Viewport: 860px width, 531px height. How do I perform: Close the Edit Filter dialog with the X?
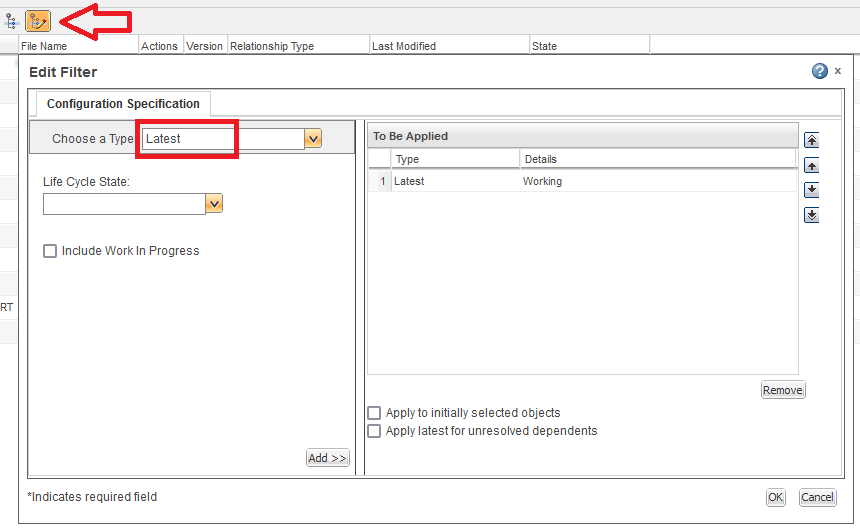(x=838, y=71)
